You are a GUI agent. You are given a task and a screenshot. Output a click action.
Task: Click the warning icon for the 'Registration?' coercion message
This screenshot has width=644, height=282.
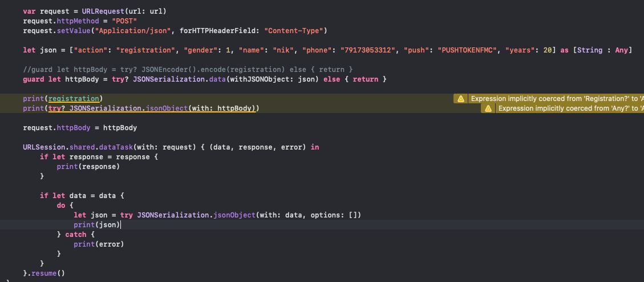coord(460,99)
